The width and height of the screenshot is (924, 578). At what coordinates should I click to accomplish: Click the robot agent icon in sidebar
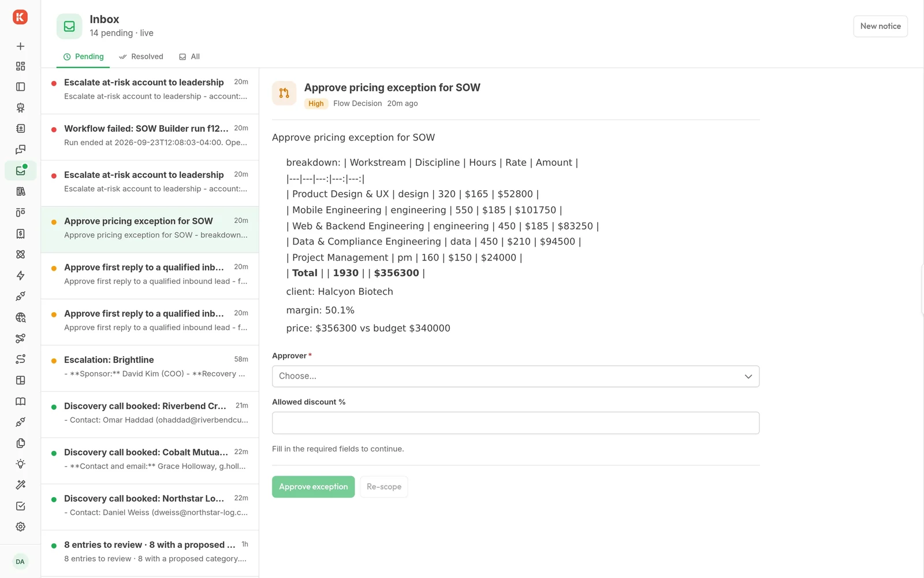(20, 108)
